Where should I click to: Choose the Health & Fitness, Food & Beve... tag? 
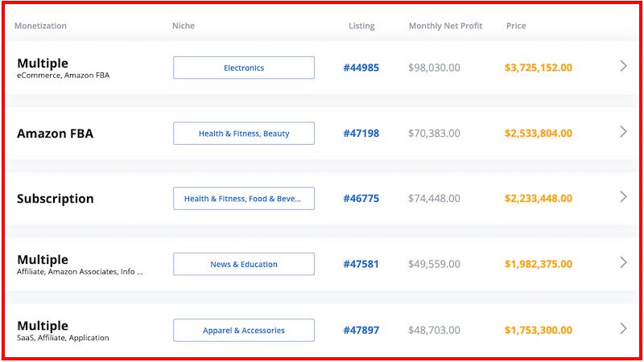(x=244, y=199)
